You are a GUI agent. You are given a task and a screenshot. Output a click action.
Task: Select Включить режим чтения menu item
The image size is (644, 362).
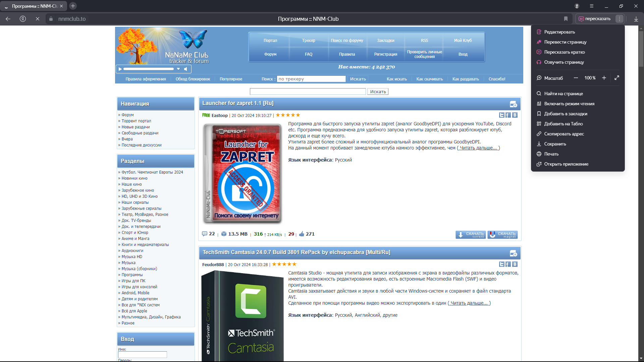(578, 104)
